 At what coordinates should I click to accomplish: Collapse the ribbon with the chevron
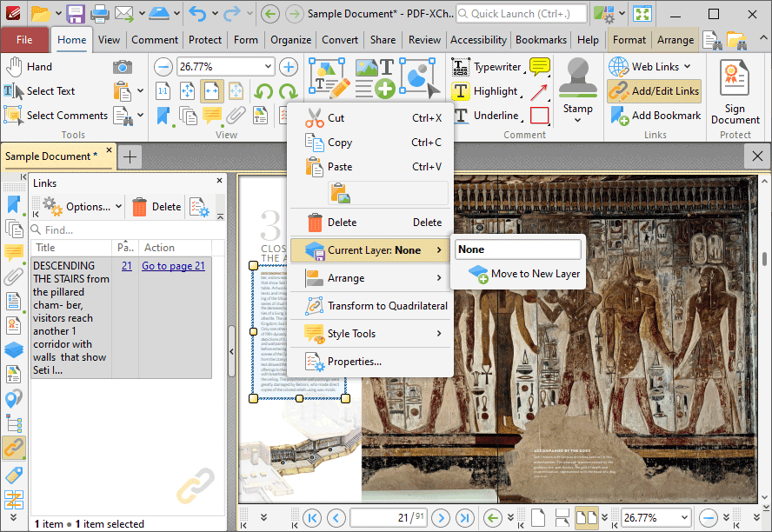pyautogui.click(x=762, y=38)
